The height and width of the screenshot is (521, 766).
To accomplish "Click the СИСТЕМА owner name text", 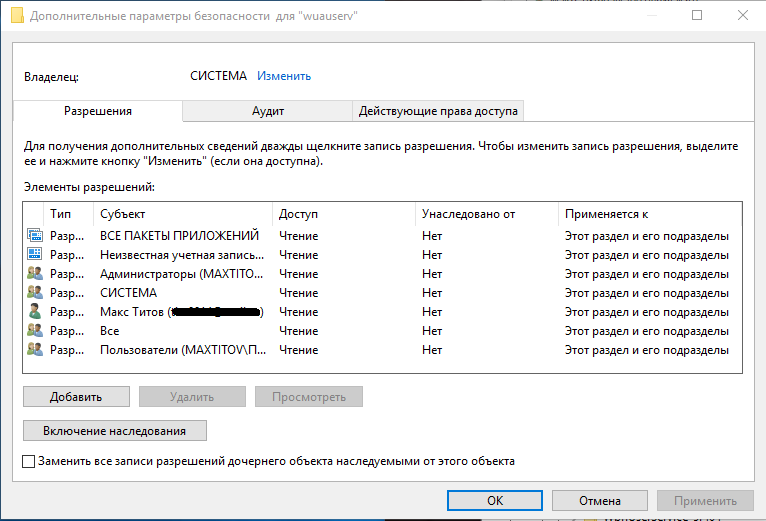I will tap(218, 76).
